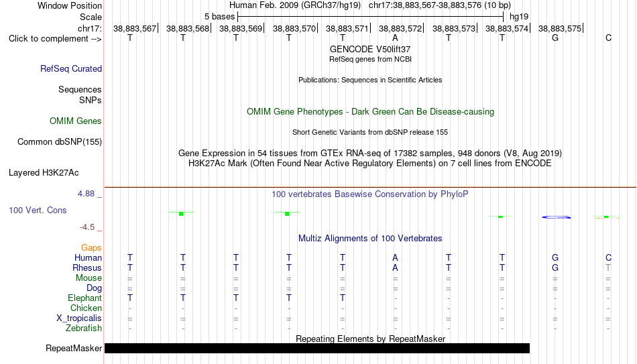Click the Elephant species label

tap(85, 298)
